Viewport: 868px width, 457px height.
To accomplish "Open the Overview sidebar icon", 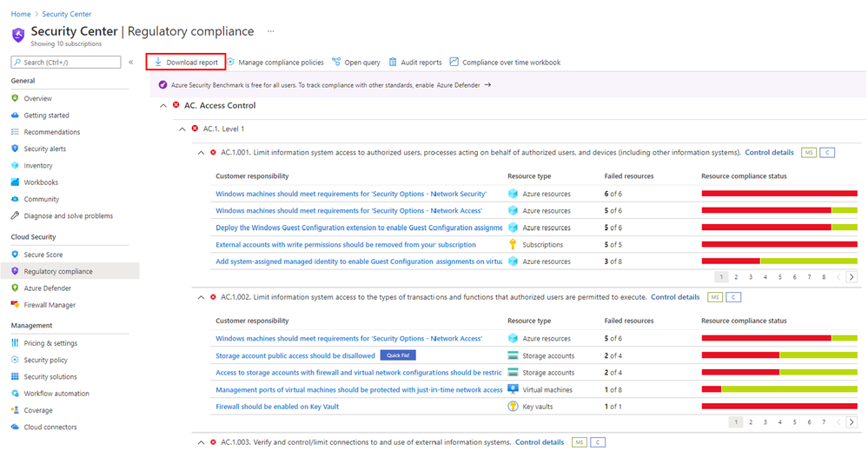I will pos(15,98).
